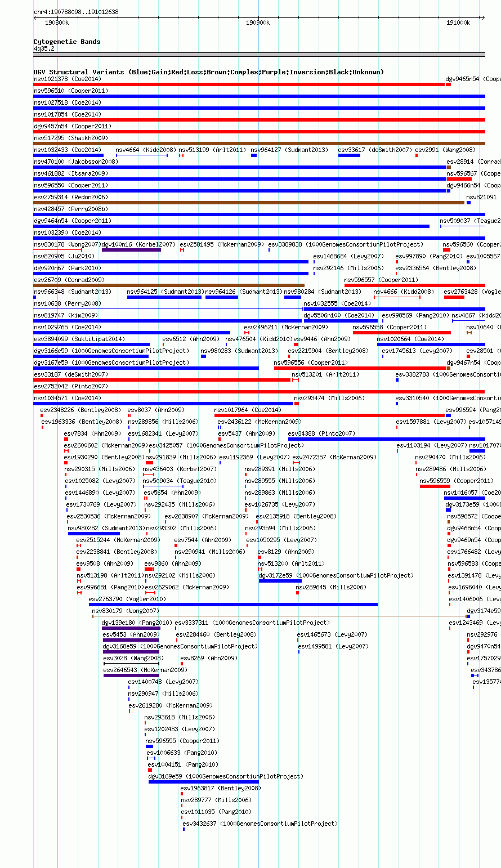The width and height of the screenshot is (501, 868).
Task: Select esv2763790 (Vogler2010) label
Action: click(x=128, y=599)
